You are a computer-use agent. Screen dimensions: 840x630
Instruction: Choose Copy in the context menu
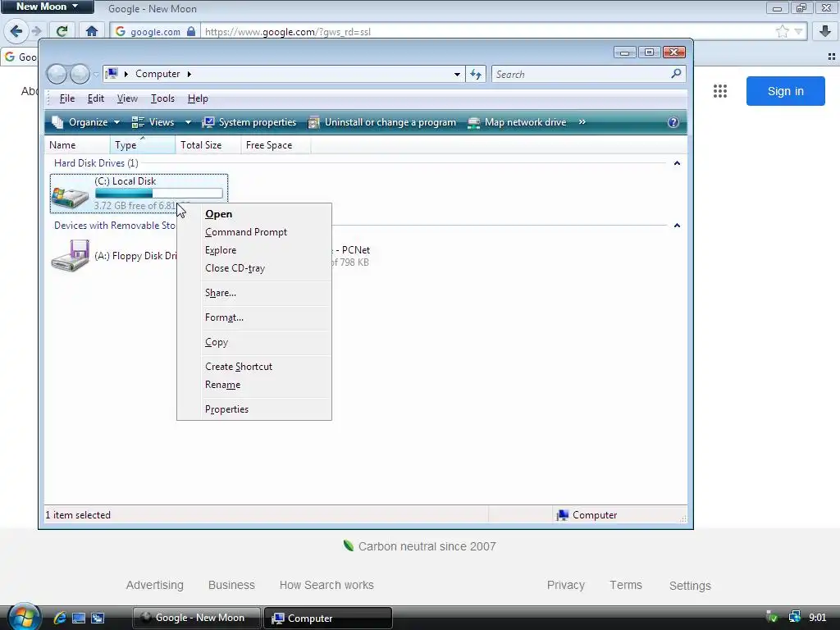[x=254, y=342]
